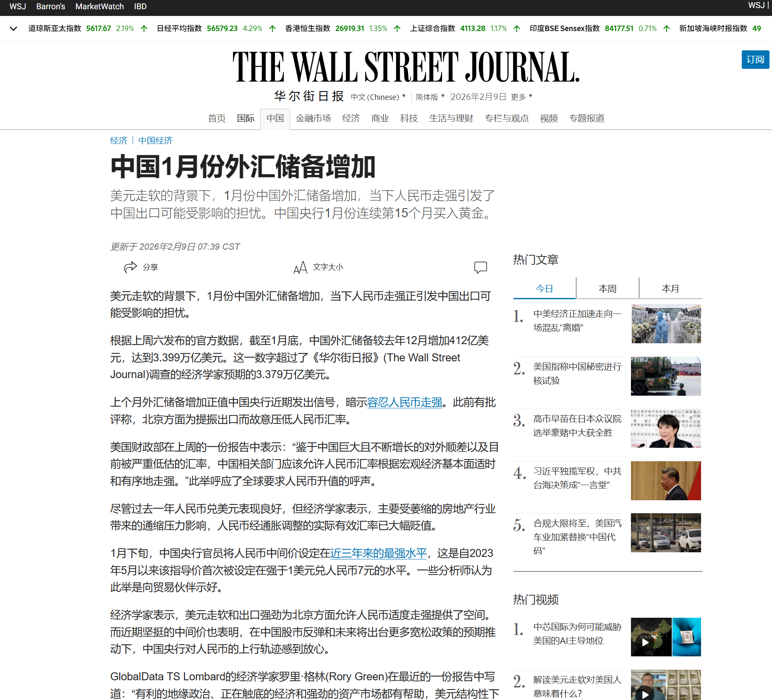Image resolution: width=772 pixels, height=700 pixels.
Task: Play the SMIC AI video thumbnail
Action: pyautogui.click(x=665, y=637)
